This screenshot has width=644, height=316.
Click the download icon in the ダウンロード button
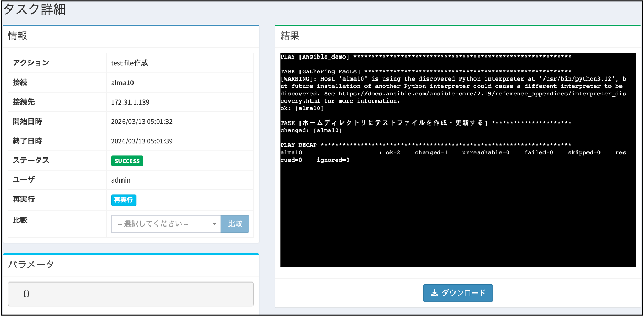pyautogui.click(x=434, y=293)
